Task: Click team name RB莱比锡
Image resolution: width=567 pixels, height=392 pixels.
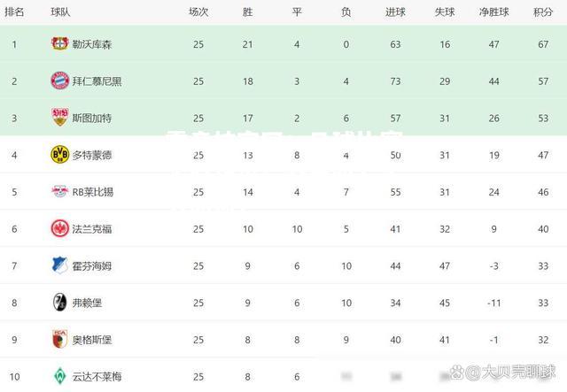Action: pyautogui.click(x=92, y=192)
